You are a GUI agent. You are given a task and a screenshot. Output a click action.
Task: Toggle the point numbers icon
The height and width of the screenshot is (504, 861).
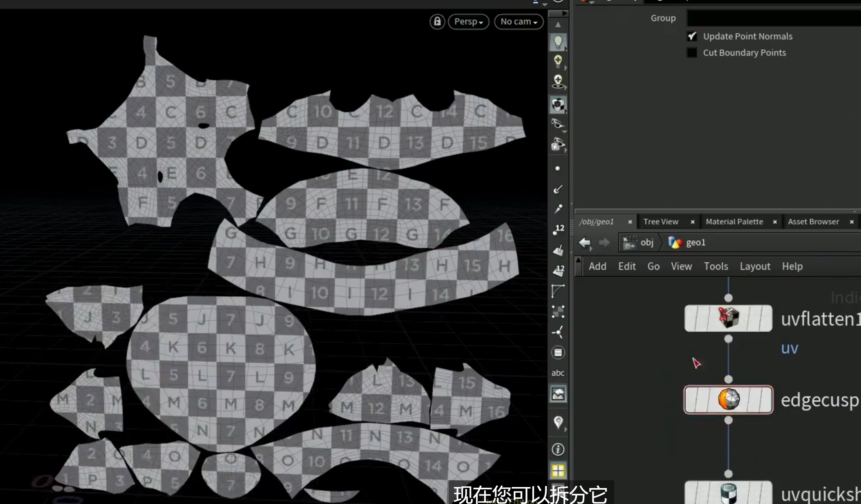[x=558, y=230]
